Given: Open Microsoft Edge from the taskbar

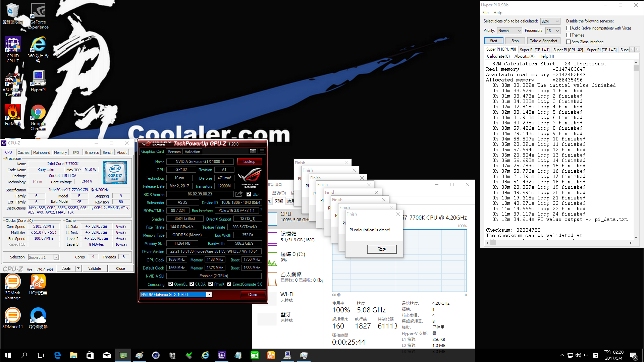Looking at the screenshot, I should click(57, 355).
